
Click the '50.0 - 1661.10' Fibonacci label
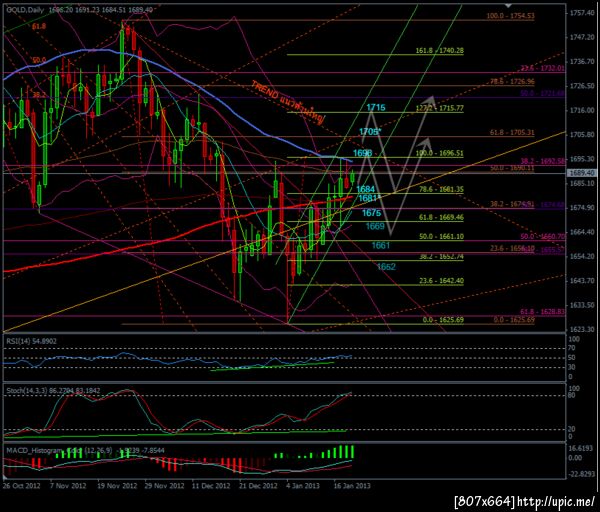442,236
